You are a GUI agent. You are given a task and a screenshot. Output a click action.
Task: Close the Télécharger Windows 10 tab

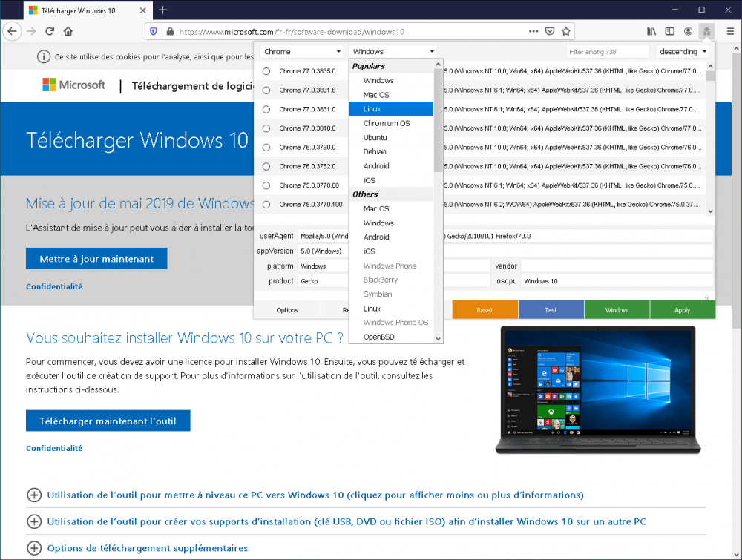click(143, 10)
